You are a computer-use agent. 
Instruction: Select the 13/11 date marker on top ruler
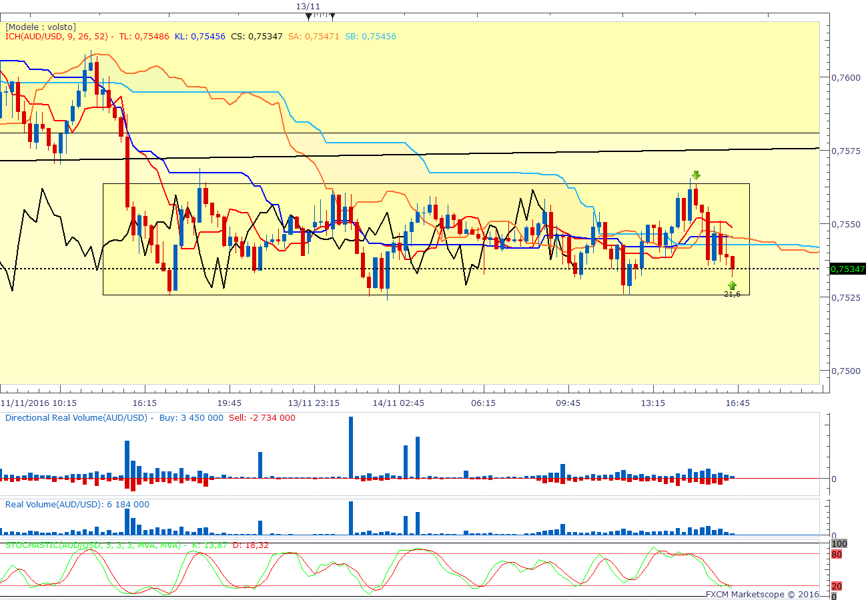coord(308,6)
